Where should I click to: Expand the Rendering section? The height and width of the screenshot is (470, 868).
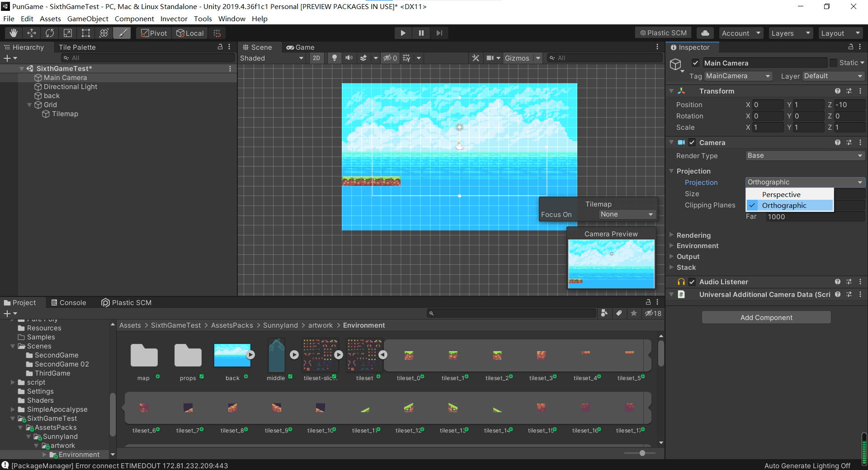click(693, 235)
